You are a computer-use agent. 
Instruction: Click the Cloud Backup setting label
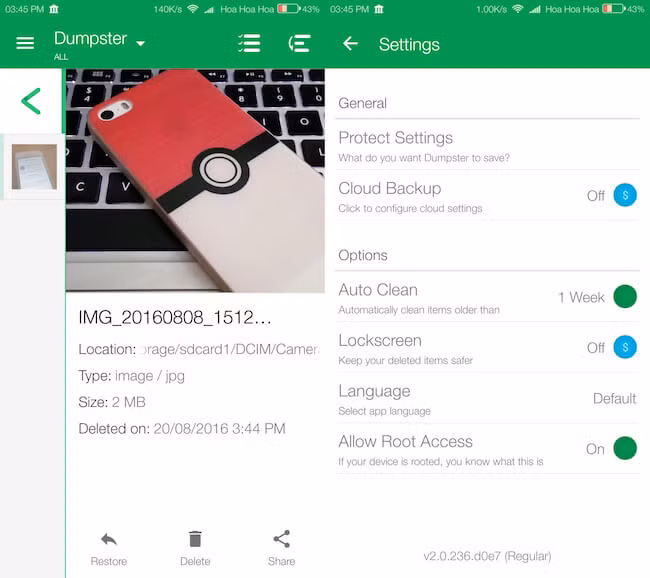390,189
